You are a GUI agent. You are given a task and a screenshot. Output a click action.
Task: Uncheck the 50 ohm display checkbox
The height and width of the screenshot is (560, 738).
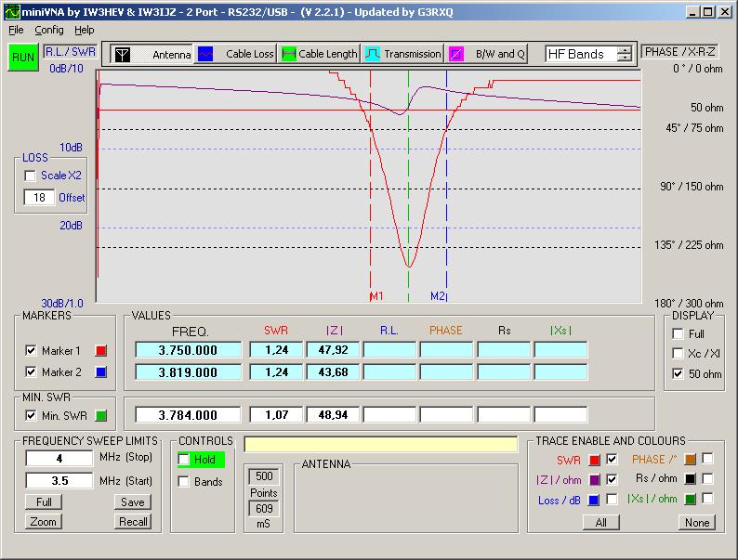678,373
